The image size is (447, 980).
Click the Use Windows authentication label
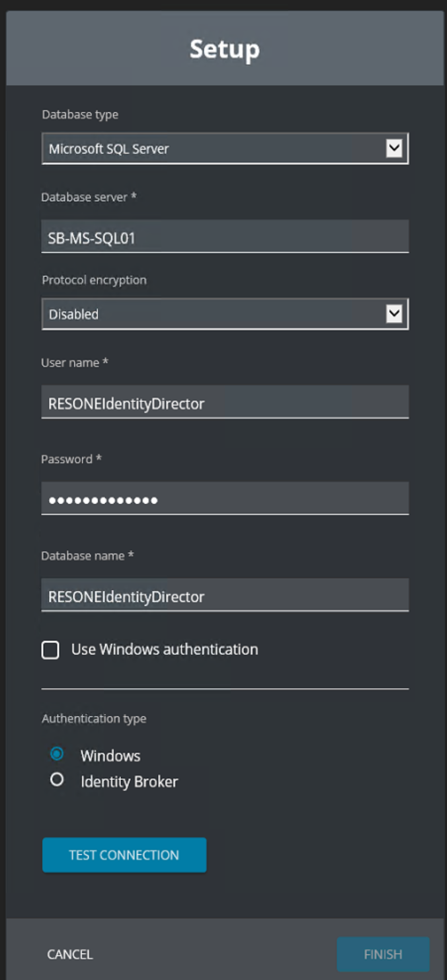tap(165, 649)
